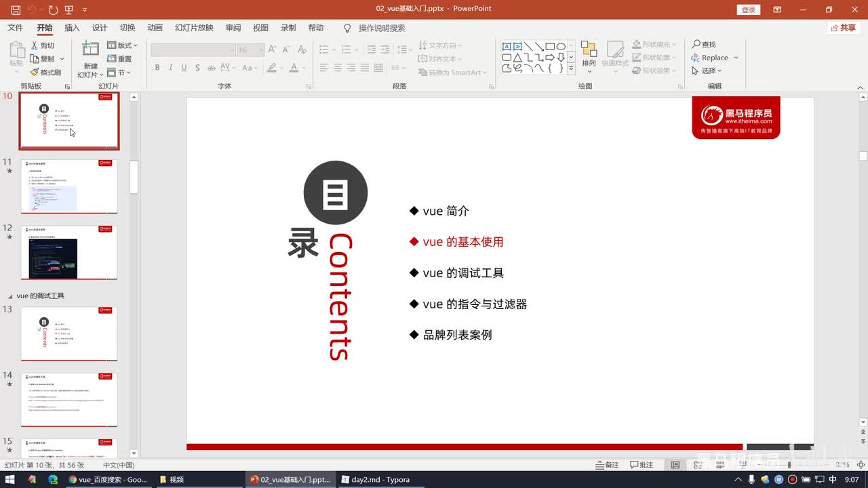Screen dimensions: 868x488
Task: Open the 选择 select dropdown
Action: (x=707, y=70)
